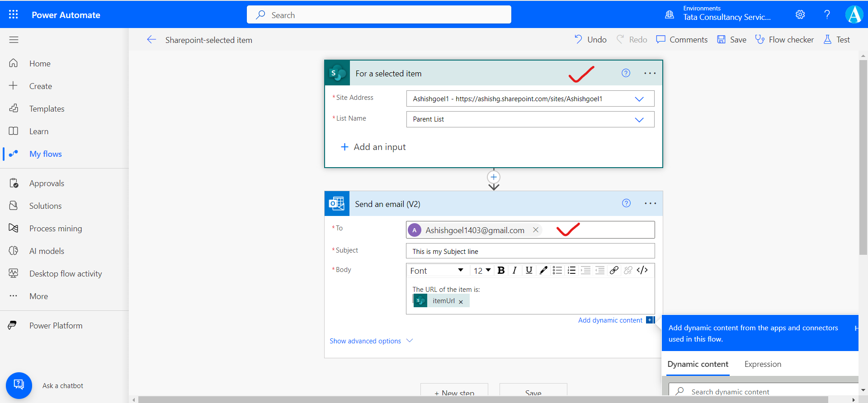Click the Flow checker button
Image resolution: width=868 pixels, height=403 pixels.
coord(784,40)
